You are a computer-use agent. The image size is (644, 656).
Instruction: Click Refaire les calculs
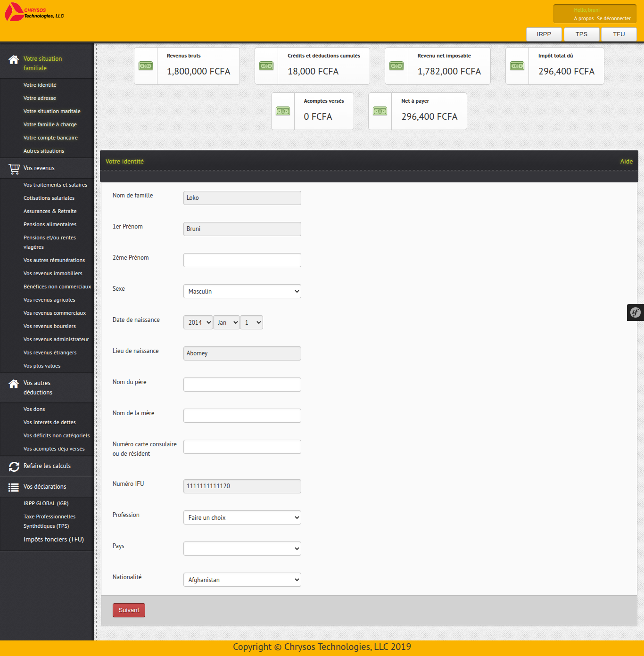47,466
